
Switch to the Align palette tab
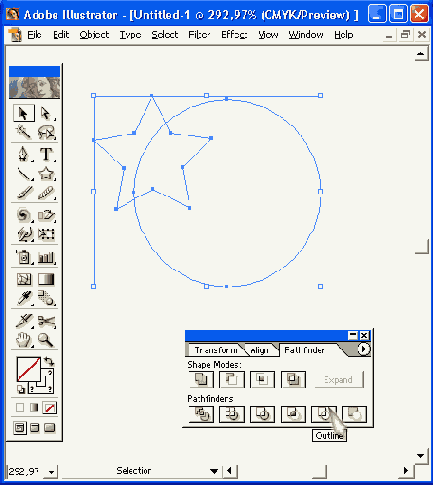(x=260, y=350)
